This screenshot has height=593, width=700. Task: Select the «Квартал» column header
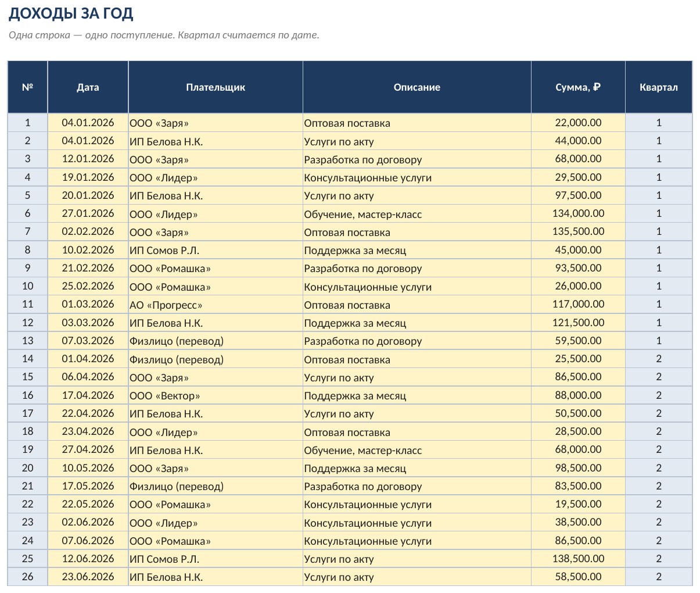click(x=659, y=87)
